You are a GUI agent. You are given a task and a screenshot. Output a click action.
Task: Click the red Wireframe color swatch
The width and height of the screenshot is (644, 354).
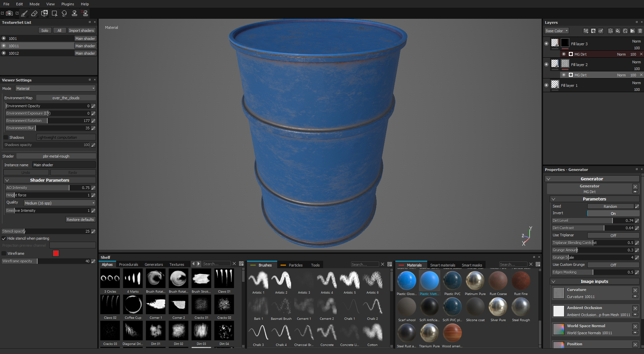(56, 253)
